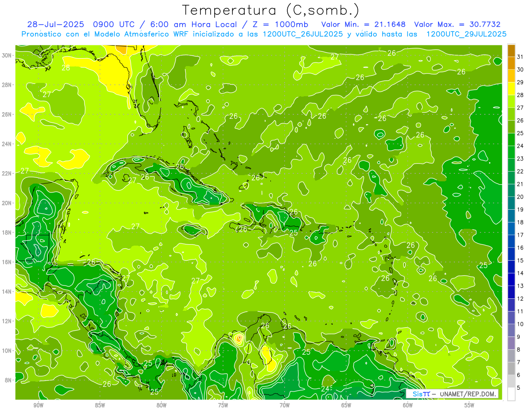Click the '31' label on the color scale
532x411 pixels.
tap(520, 57)
